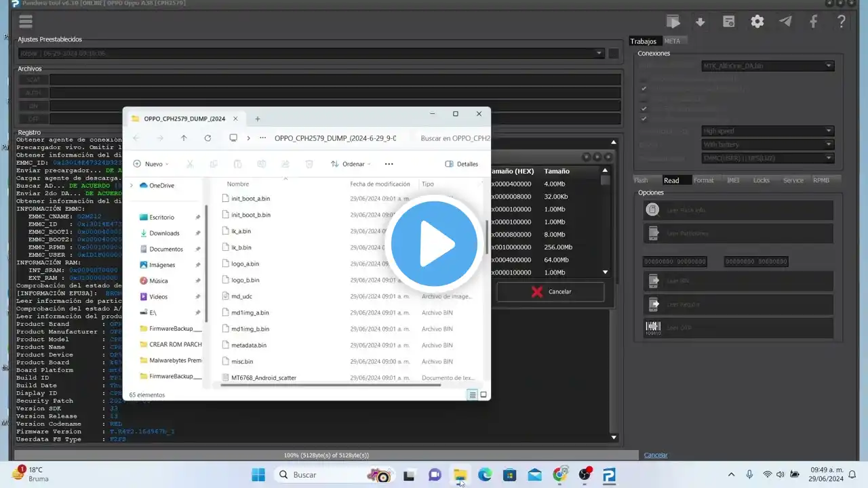
Task: Switch Explorer to details list view icon
Action: [473, 394]
